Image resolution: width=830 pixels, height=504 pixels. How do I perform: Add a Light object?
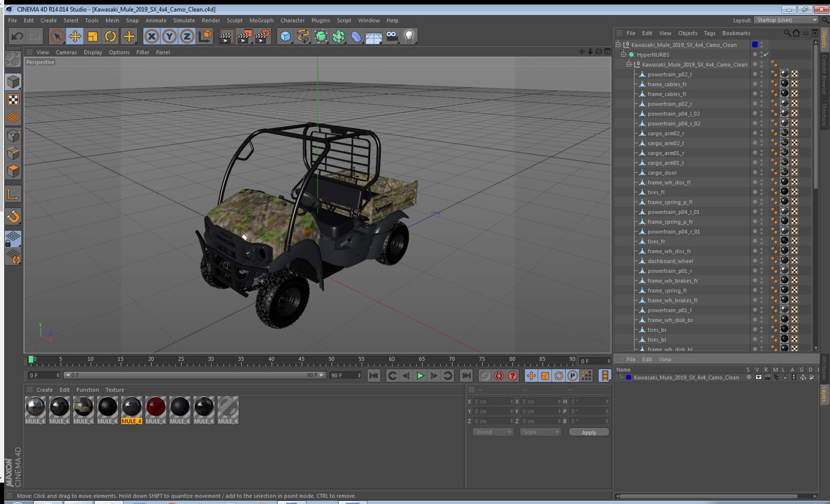tap(409, 36)
